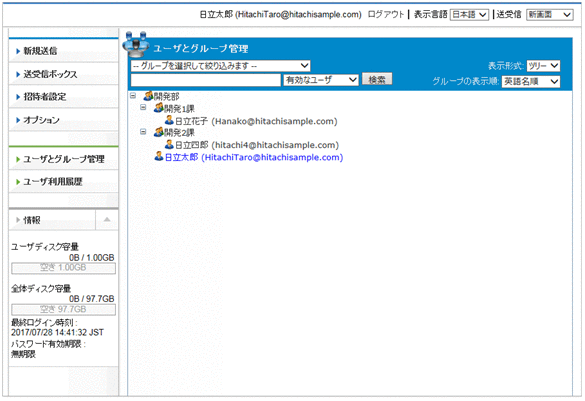The width and height of the screenshot is (585, 401).
Task: Collapse the 開発2課 tree node
Action: (143, 132)
